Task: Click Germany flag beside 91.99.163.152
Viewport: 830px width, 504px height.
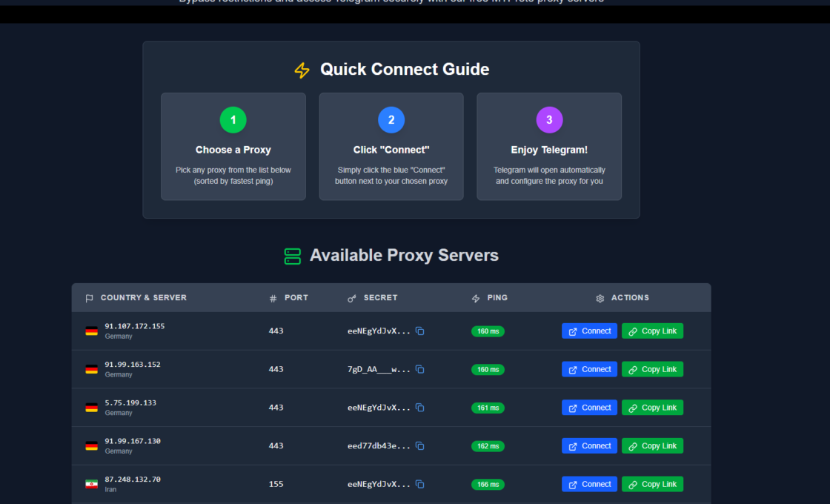Action: pyautogui.click(x=92, y=369)
